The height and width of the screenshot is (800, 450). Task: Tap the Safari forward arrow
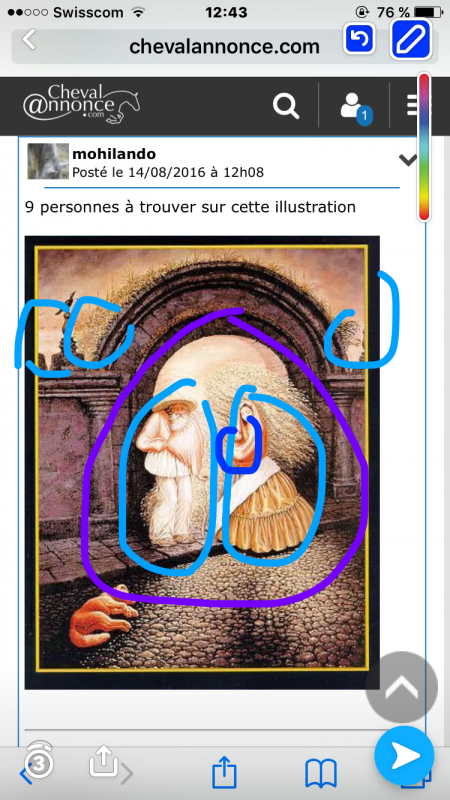[x=126, y=774]
